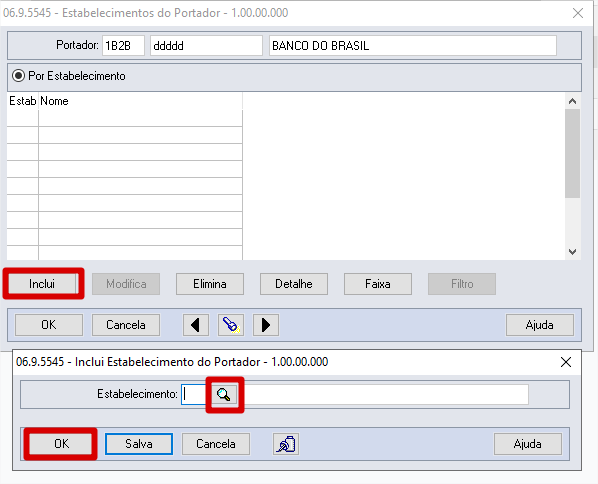The width and height of the screenshot is (598, 484).
Task: Click Cancela in Inclui Estabelecimento dialog
Action: 216,444
